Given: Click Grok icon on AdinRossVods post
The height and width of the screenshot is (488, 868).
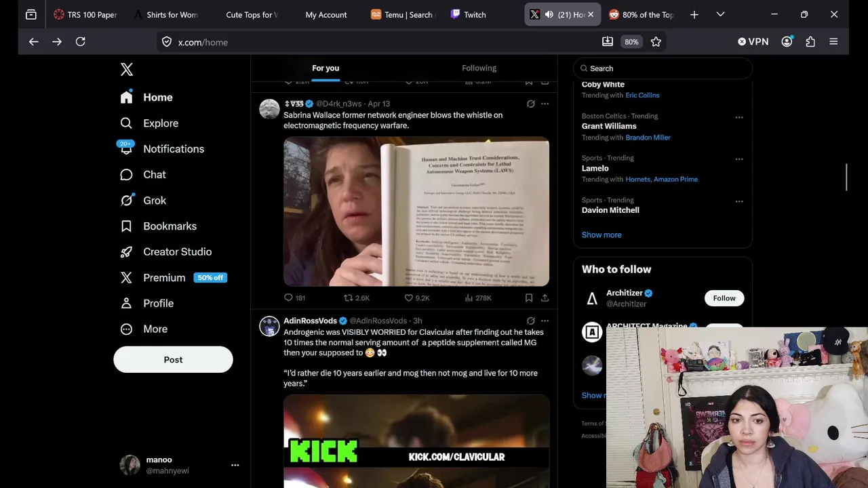Looking at the screenshot, I should pyautogui.click(x=530, y=321).
